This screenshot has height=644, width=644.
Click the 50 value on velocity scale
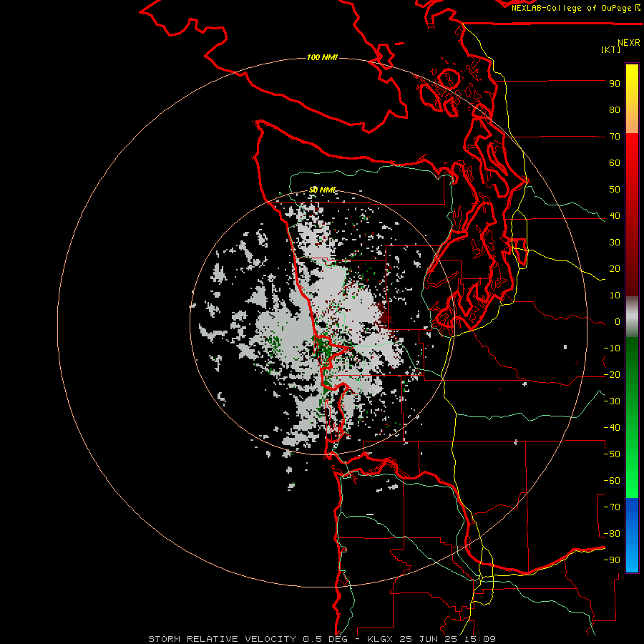pyautogui.click(x=615, y=190)
